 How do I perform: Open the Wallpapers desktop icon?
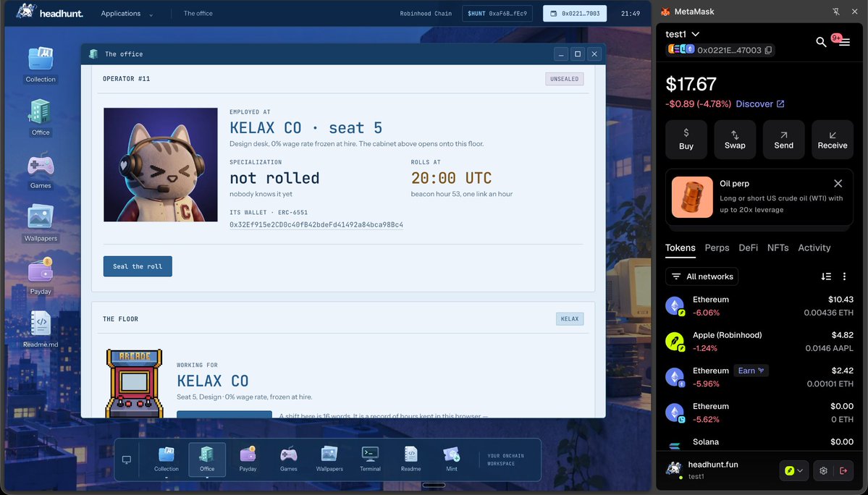tap(41, 224)
